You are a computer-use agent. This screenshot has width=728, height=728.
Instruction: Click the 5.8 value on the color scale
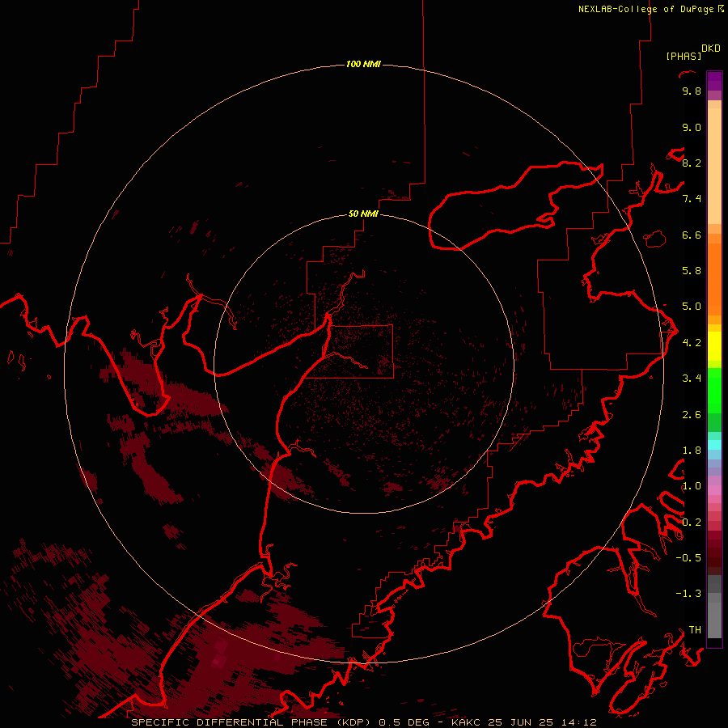coord(692,271)
